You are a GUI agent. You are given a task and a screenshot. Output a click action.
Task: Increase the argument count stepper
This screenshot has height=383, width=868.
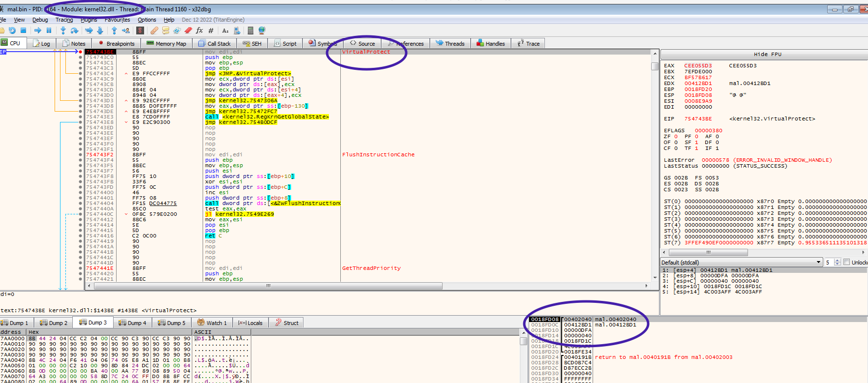(838, 261)
